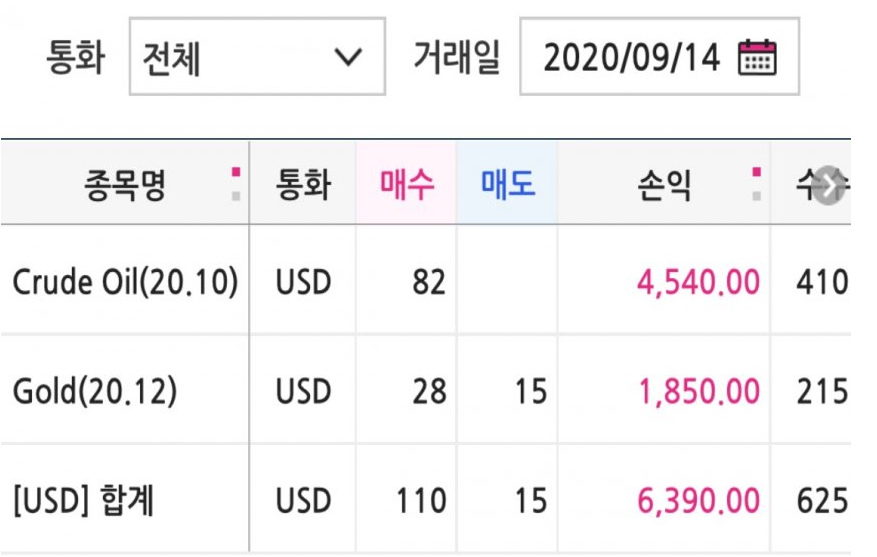Click total profit value 6,390.00

pyautogui.click(x=699, y=501)
